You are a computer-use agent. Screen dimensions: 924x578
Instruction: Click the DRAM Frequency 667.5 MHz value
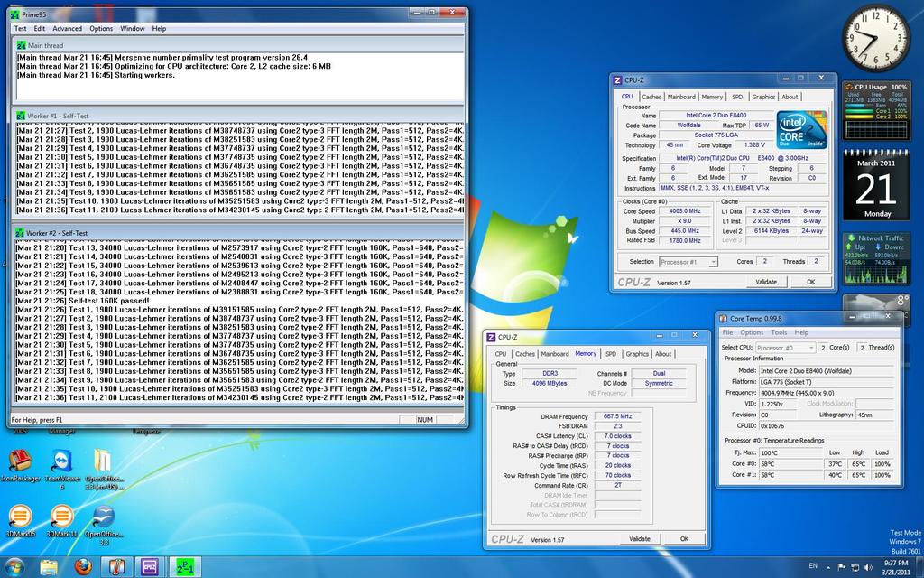[617, 416]
